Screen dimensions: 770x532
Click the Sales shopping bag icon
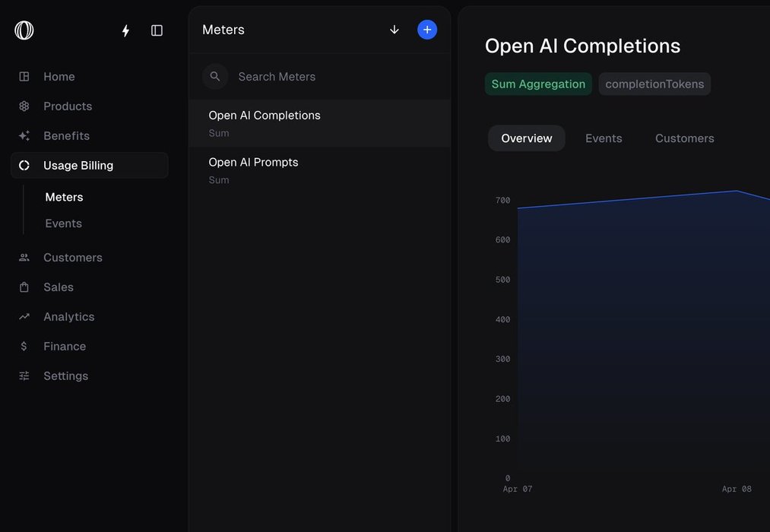(24, 287)
